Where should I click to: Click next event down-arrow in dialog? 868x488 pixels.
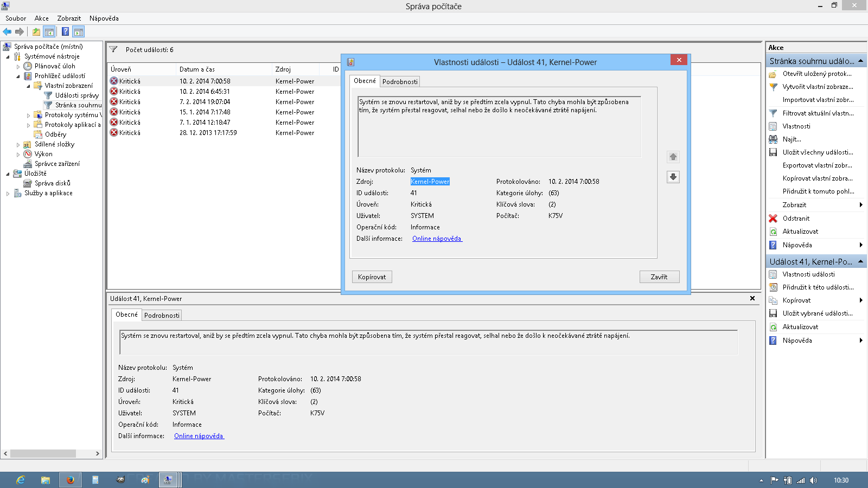(x=673, y=177)
